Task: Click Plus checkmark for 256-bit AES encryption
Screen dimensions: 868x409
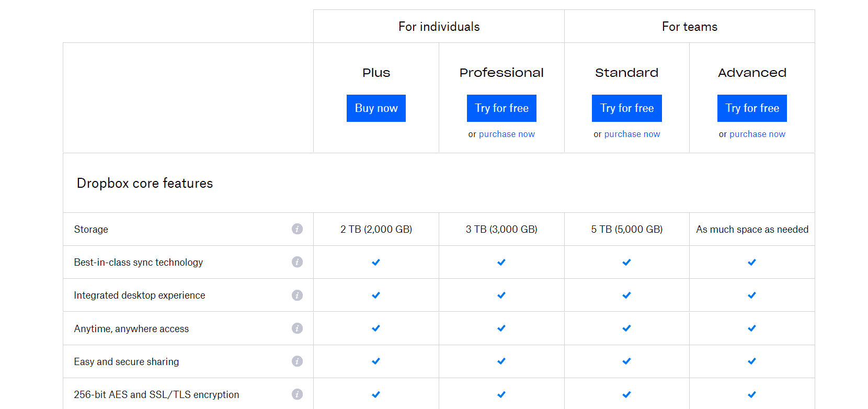Action: (376, 394)
